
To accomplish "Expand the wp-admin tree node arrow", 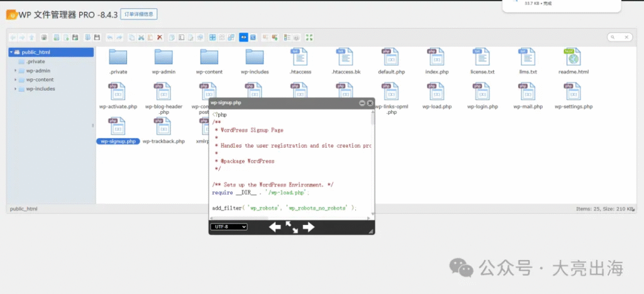I will (15, 70).
